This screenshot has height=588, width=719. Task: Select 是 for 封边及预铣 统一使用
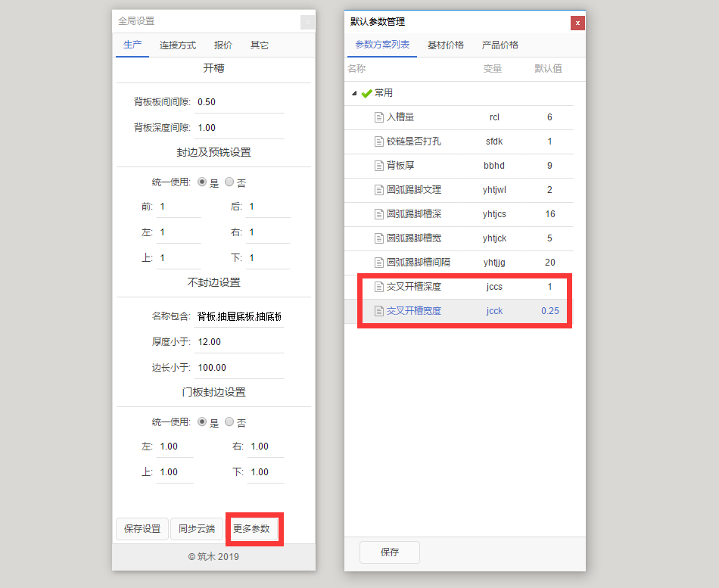click(x=202, y=182)
